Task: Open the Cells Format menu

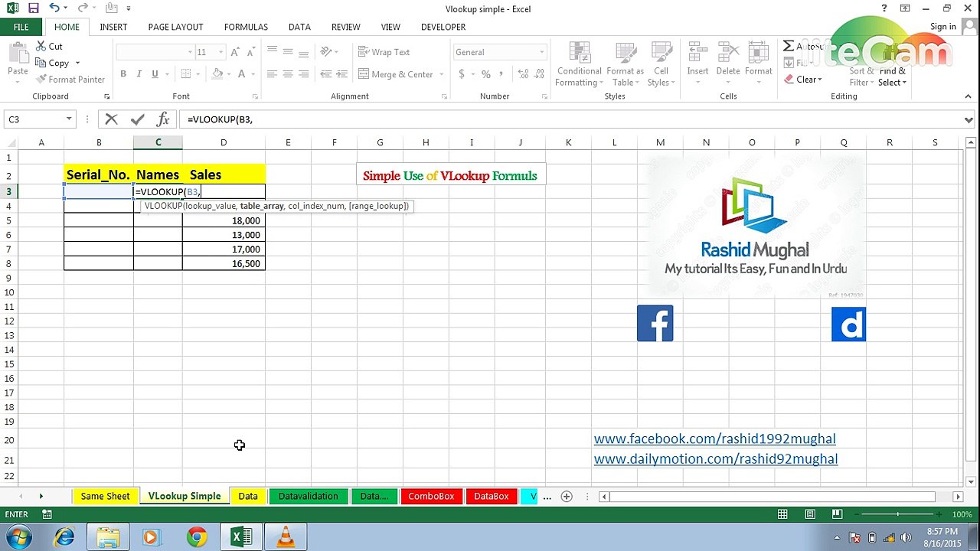Action: [758, 60]
